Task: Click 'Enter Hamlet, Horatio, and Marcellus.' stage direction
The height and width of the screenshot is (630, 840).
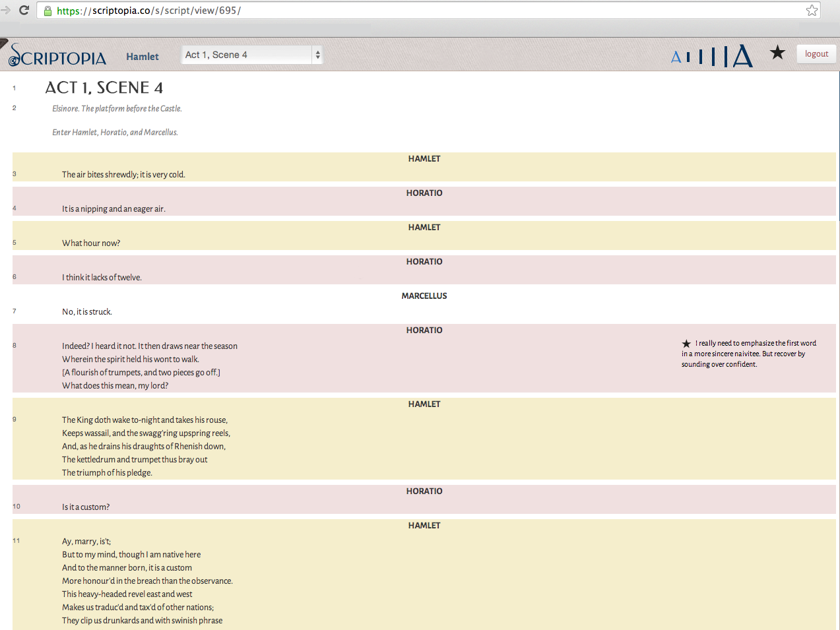Action: tap(115, 133)
